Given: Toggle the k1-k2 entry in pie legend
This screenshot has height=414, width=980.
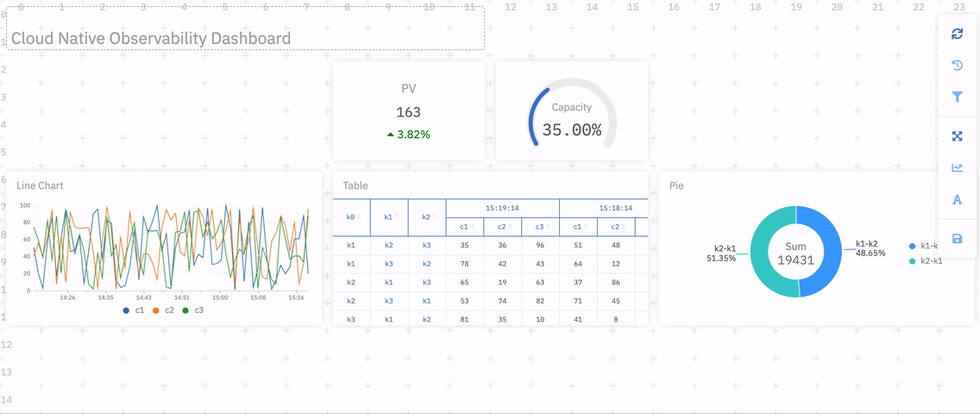Looking at the screenshot, I should [x=926, y=247].
